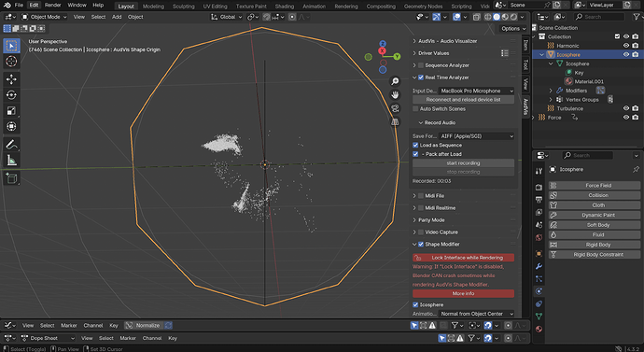
Task: Open the Object Mode dropdown
Action: tap(44, 17)
